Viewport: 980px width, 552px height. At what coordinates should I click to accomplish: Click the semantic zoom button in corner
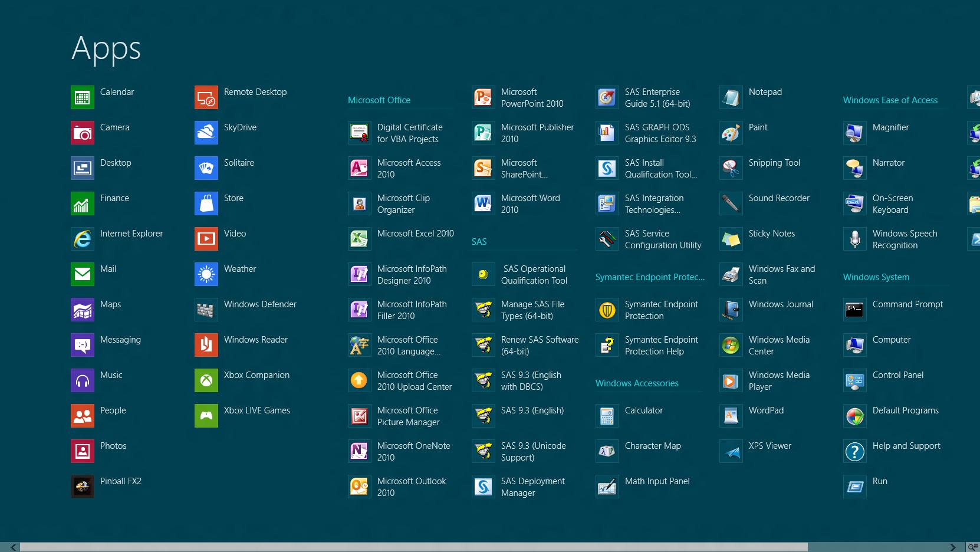point(972,547)
